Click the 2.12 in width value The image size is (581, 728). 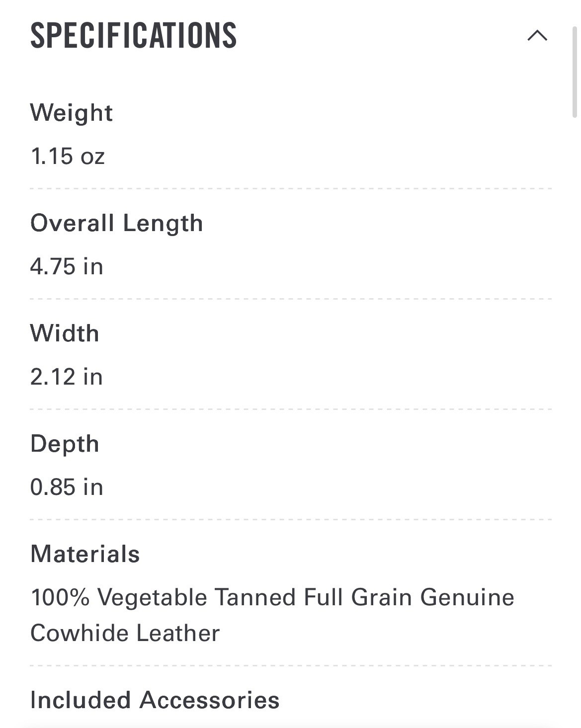point(67,377)
